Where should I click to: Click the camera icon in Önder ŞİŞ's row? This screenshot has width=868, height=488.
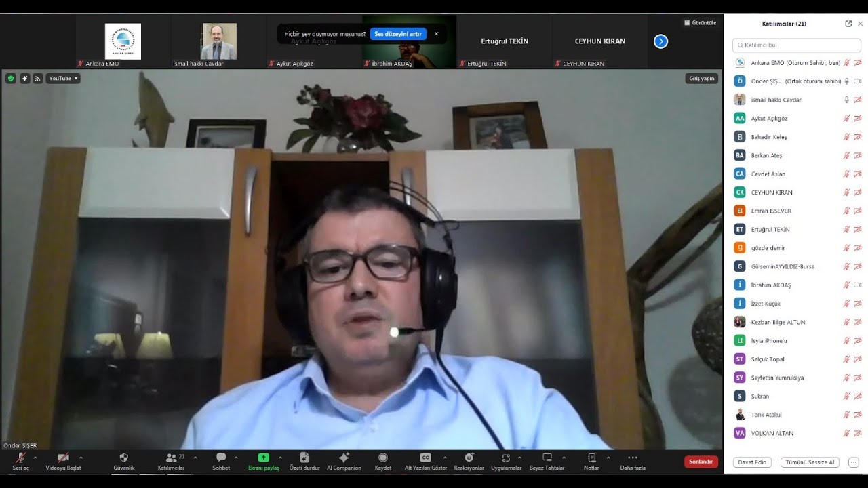(857, 81)
